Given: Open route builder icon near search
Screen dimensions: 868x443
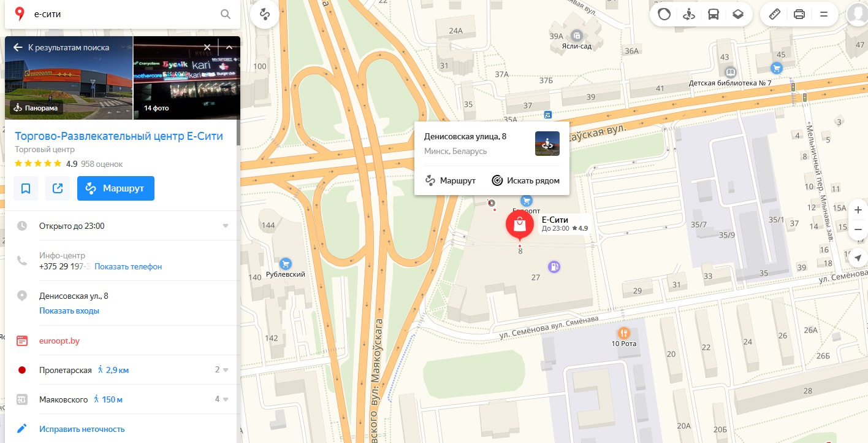Looking at the screenshot, I should pos(265,14).
